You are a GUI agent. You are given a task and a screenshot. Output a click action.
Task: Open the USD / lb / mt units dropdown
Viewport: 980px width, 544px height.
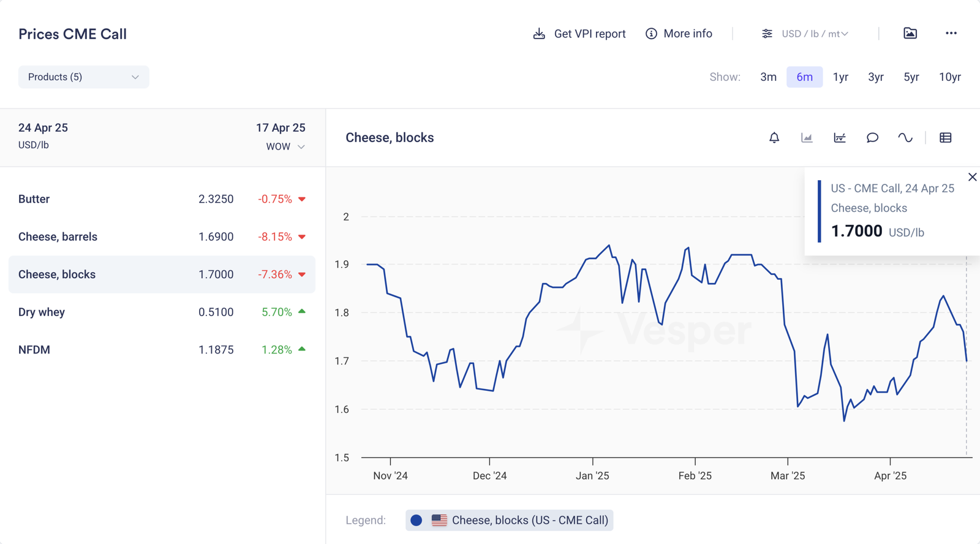(x=805, y=34)
